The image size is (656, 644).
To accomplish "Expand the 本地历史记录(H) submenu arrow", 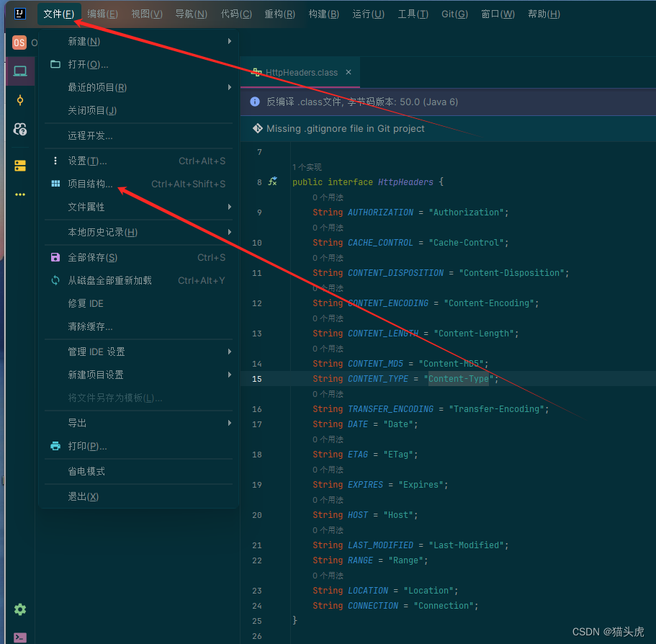I will (229, 232).
